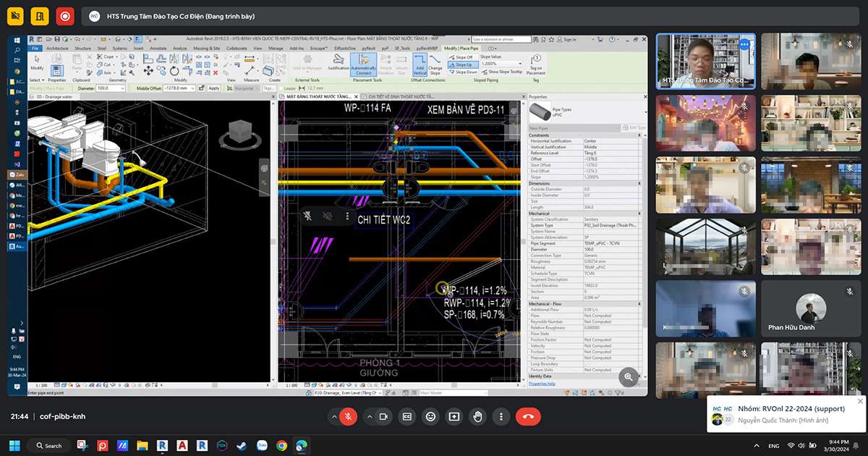Screen dimensions: 868x456
Task: Click the Align tool in Modify panel
Action: point(148,60)
